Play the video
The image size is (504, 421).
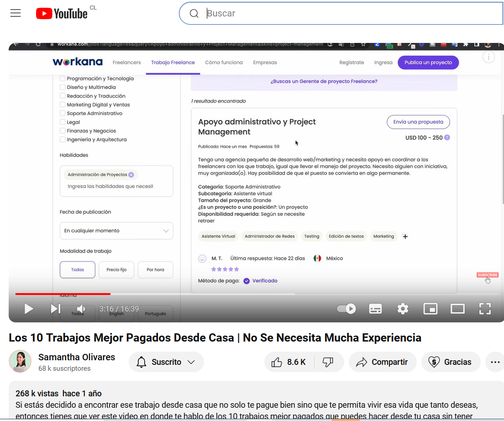coord(29,309)
